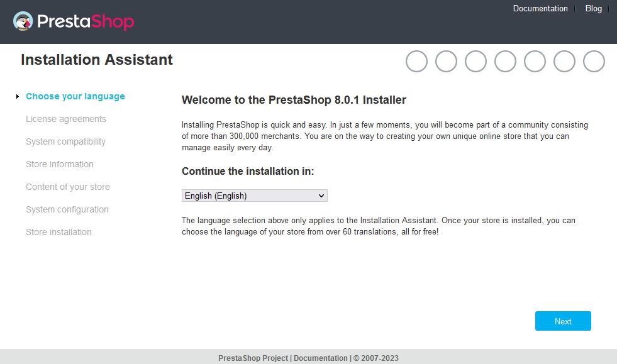
Task: Select the first progress step circle
Action: (416, 61)
